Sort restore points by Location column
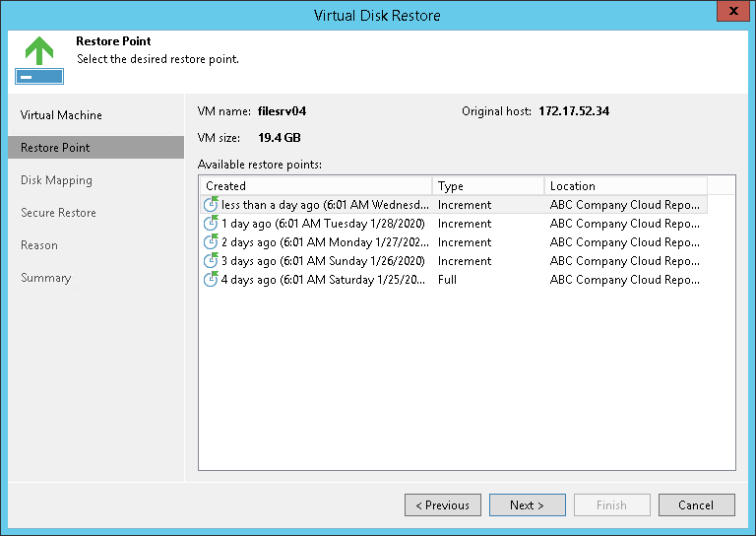The width and height of the screenshot is (756, 536). pos(625,186)
